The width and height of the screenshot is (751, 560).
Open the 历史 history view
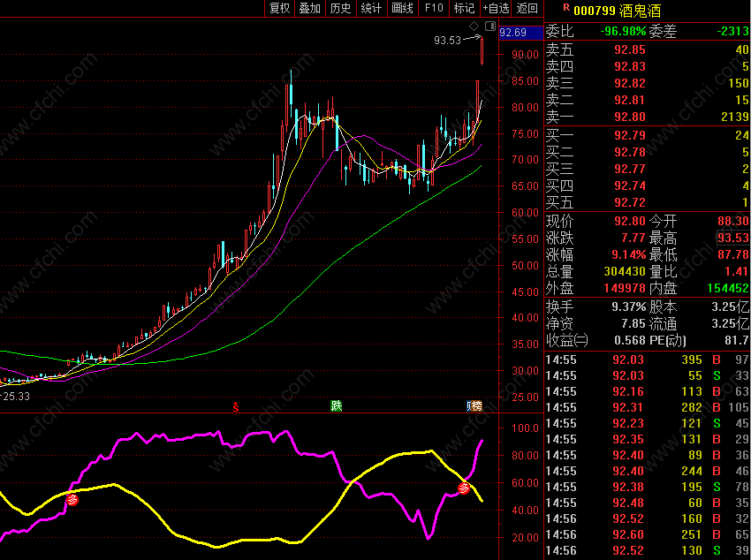340,8
